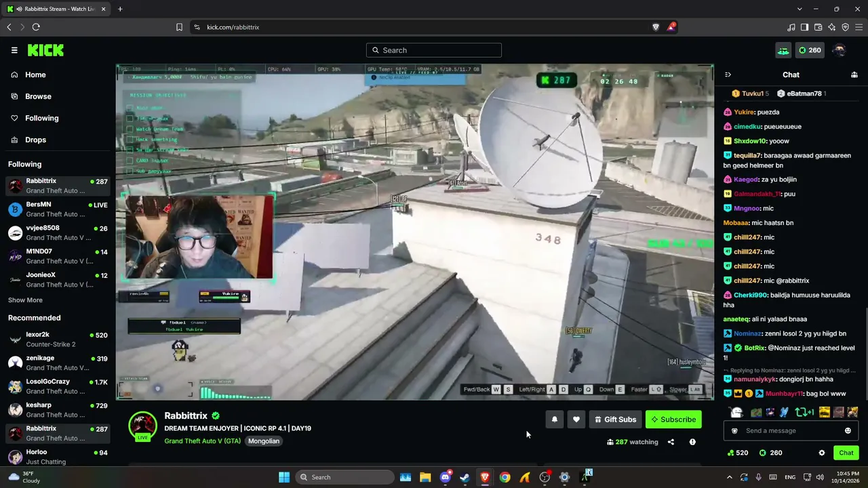
Task: Click the Send a message chat input
Action: click(x=791, y=430)
